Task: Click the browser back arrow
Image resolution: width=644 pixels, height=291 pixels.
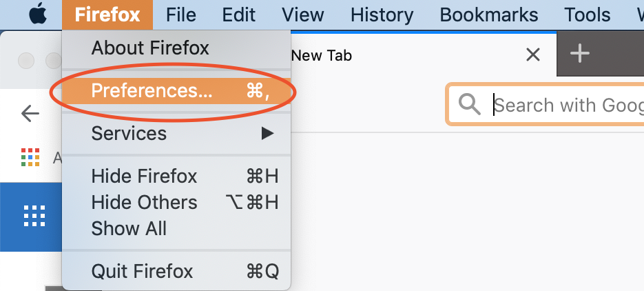Action: pos(30,114)
